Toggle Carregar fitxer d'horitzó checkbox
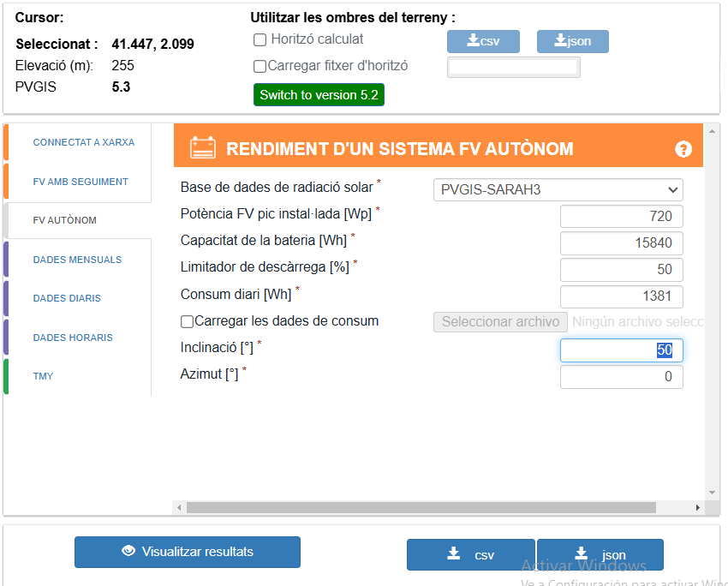This screenshot has height=586, width=728. click(260, 66)
